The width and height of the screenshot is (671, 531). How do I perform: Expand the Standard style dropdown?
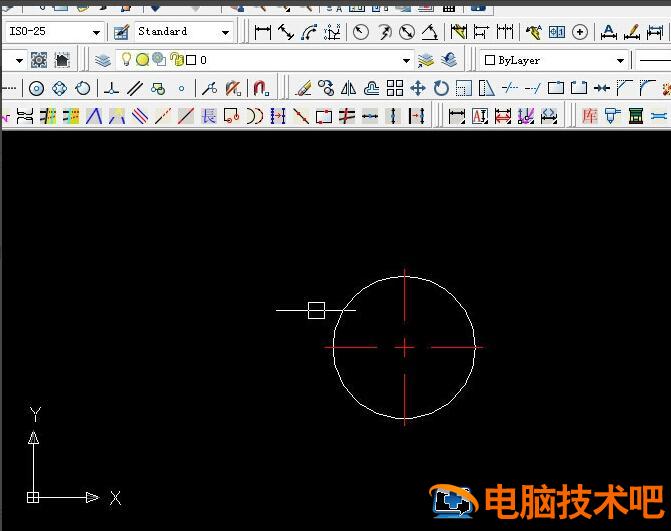coord(225,33)
